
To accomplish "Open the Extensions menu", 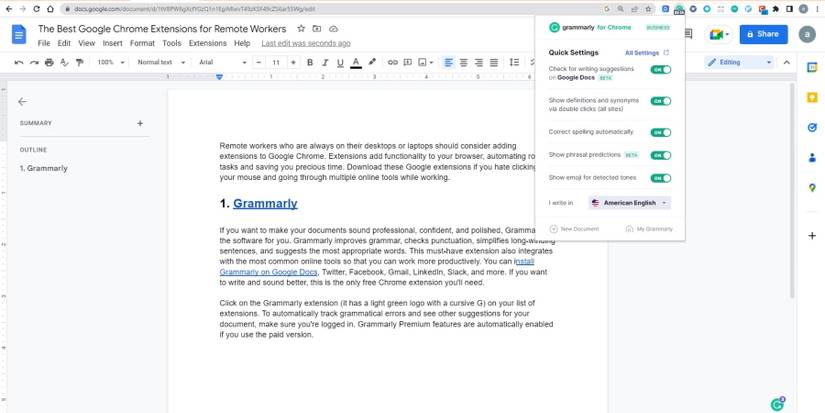I will (208, 44).
